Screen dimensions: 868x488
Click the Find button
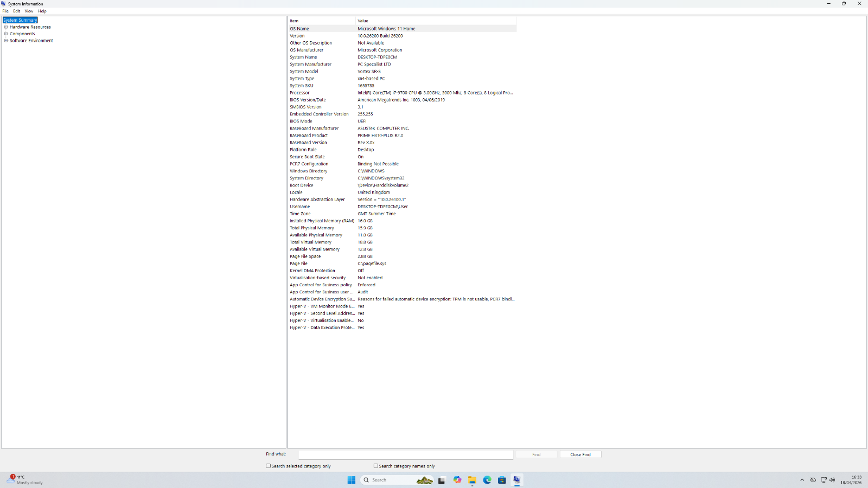click(x=537, y=454)
